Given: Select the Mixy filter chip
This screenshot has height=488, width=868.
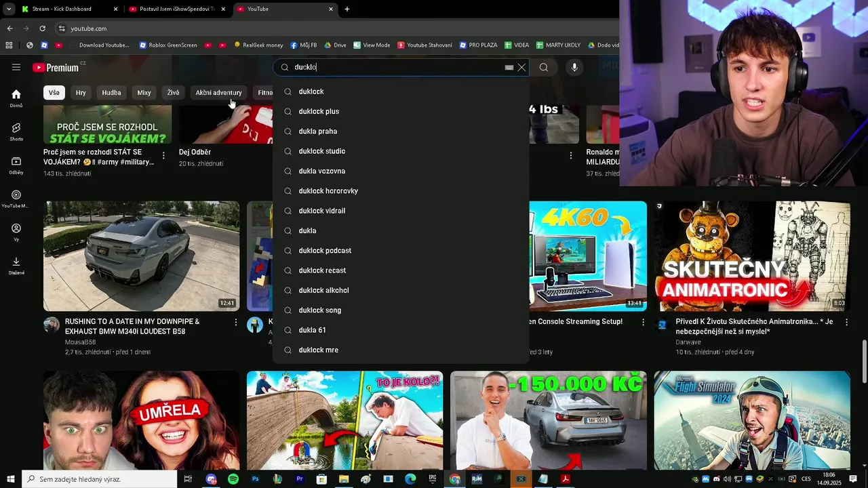Looking at the screenshot, I should pyautogui.click(x=144, y=93).
